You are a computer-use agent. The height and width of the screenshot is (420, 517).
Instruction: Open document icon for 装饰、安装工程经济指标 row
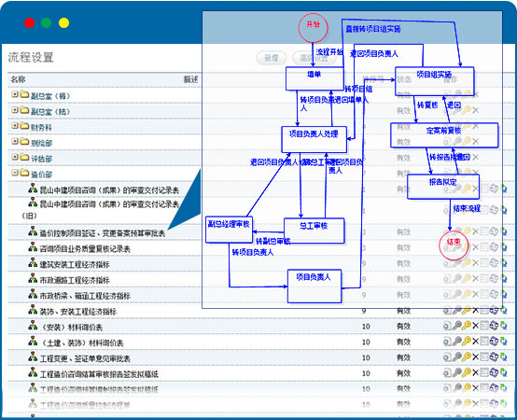(447, 310)
